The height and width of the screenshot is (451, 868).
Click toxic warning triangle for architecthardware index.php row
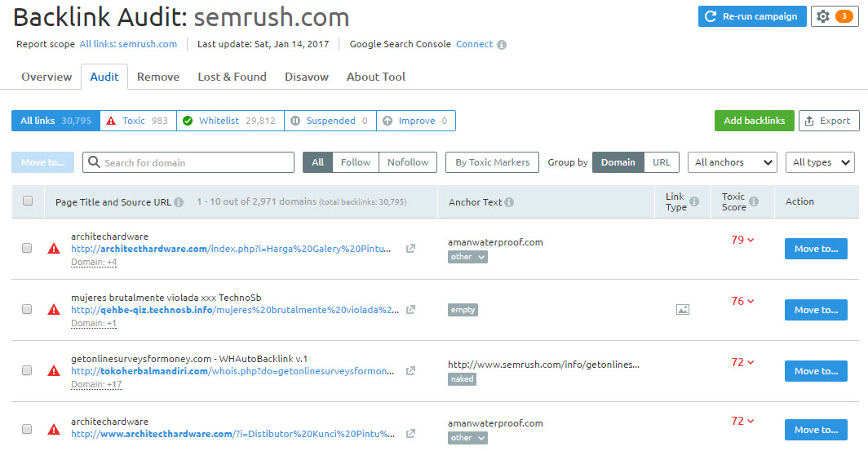(54, 249)
